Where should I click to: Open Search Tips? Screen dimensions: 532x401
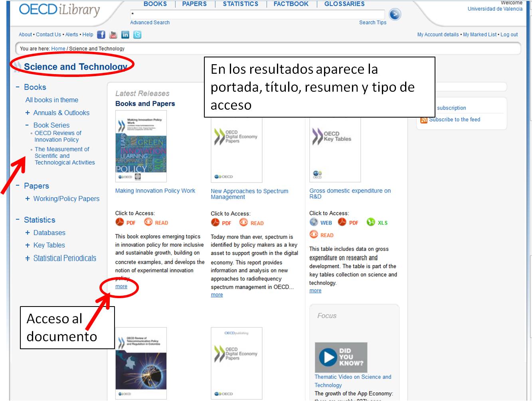pyautogui.click(x=373, y=23)
